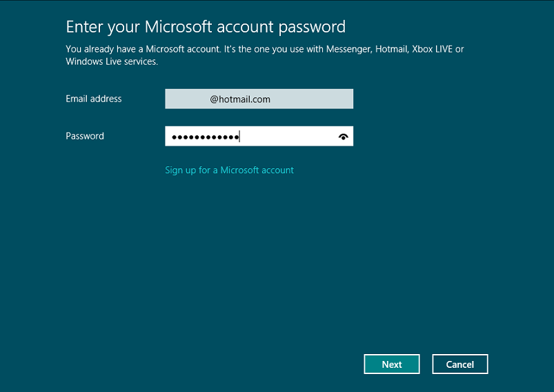The image size is (554, 392).
Task: Open the Sign up for a Microsoft account link
Action: click(x=229, y=170)
